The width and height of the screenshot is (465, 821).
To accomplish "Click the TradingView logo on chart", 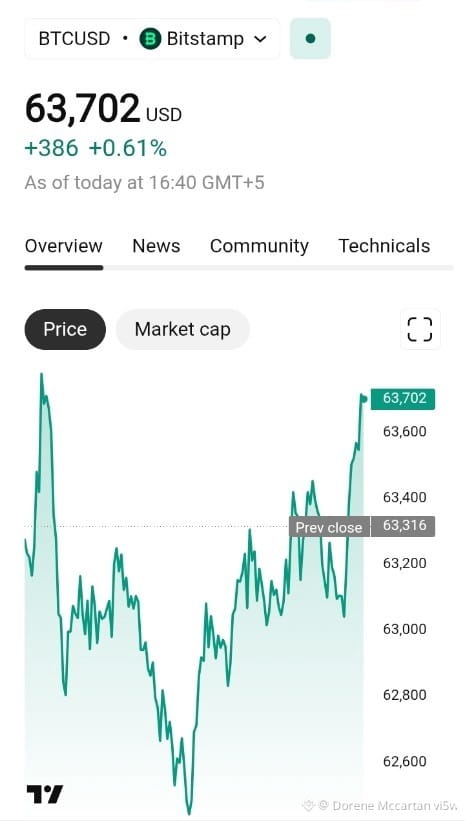I will [45, 794].
